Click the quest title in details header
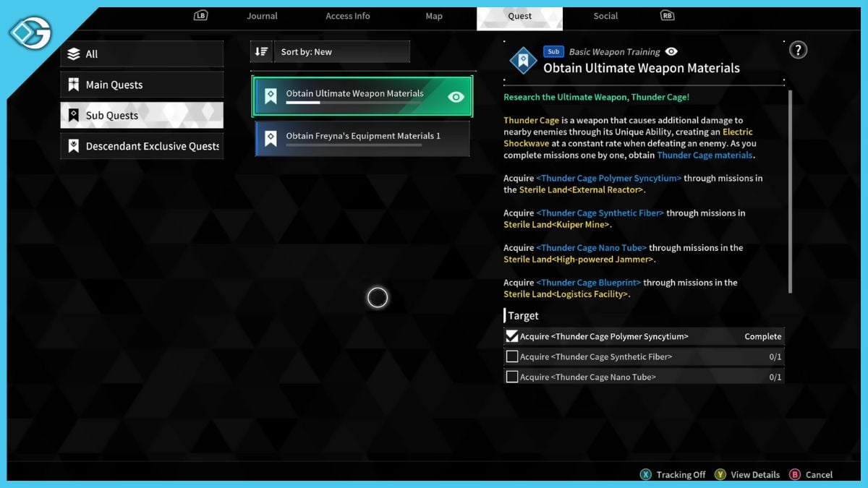This screenshot has height=488, width=868. pyautogui.click(x=642, y=68)
